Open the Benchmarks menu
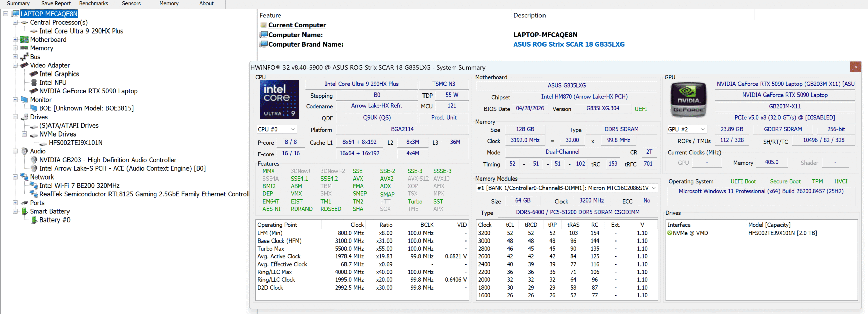Image resolution: width=868 pixels, height=314 pixels. pyautogui.click(x=94, y=4)
